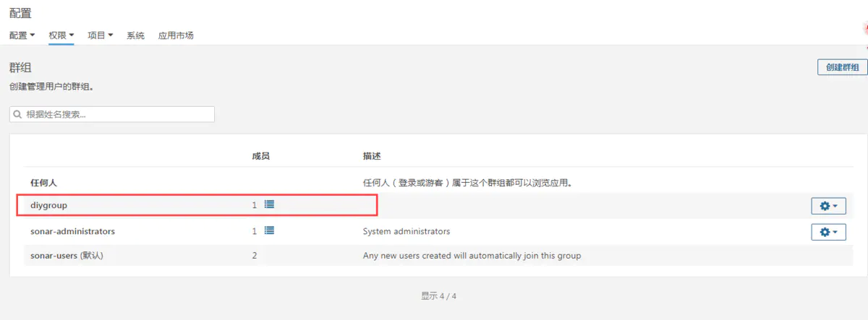This screenshot has height=320, width=868.
Task: Open member list icon for sonar-administrators
Action: point(269,231)
